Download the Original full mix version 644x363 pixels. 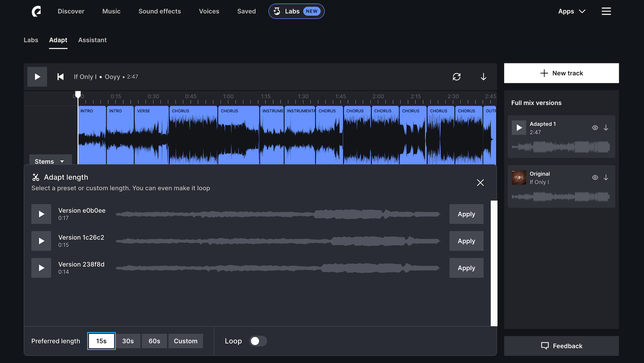(606, 177)
